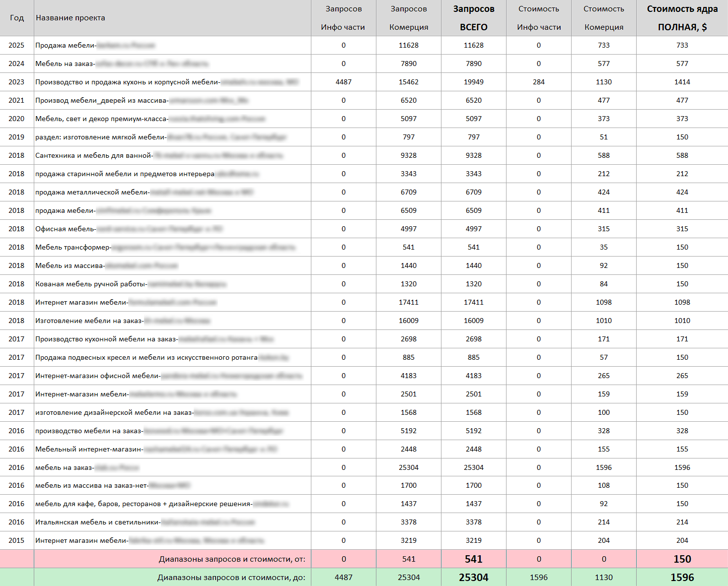Click the "Запросов Комерция" column header

(x=408, y=18)
